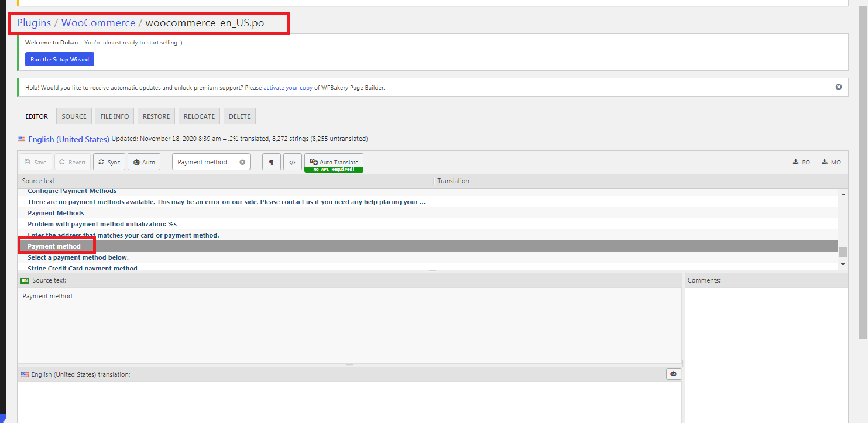Switch to the RELOCATE tab
The height and width of the screenshot is (423, 868).
pyautogui.click(x=200, y=116)
